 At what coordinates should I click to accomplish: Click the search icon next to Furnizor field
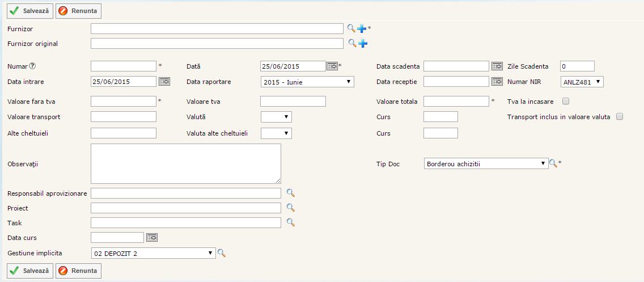351,28
